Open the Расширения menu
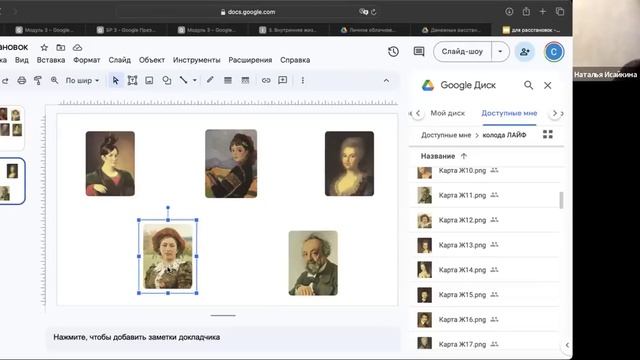640x360 pixels. [250, 60]
